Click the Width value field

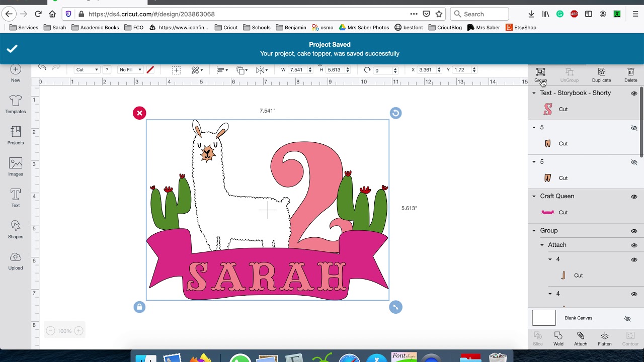pyautogui.click(x=296, y=70)
